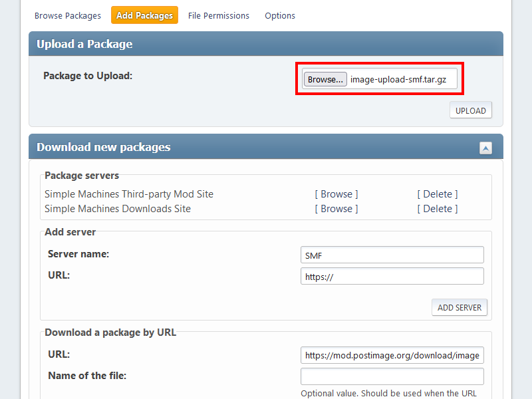Switch to the Browse Packages tab

[68, 15]
